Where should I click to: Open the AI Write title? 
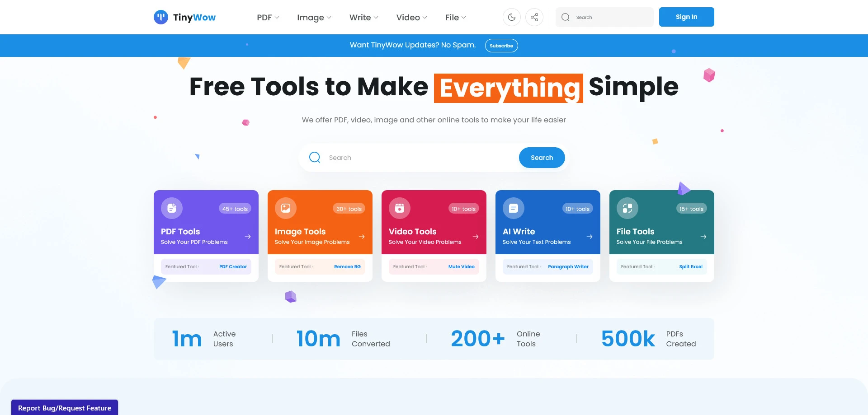(x=519, y=232)
